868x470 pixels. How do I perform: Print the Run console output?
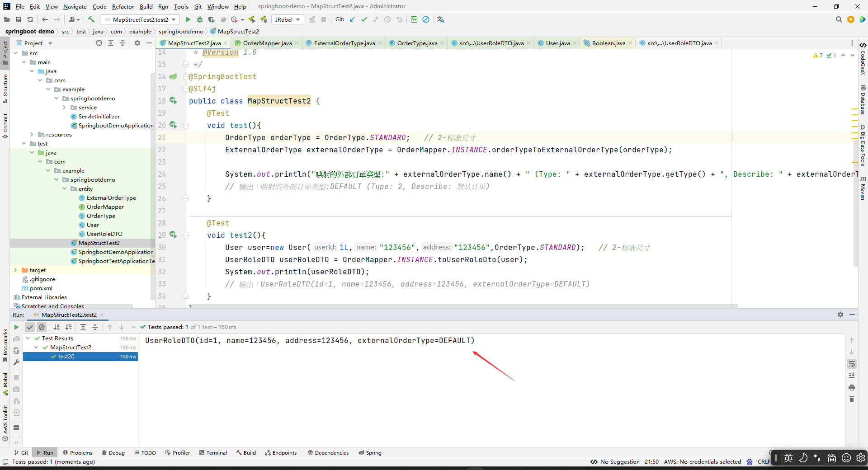852,387
